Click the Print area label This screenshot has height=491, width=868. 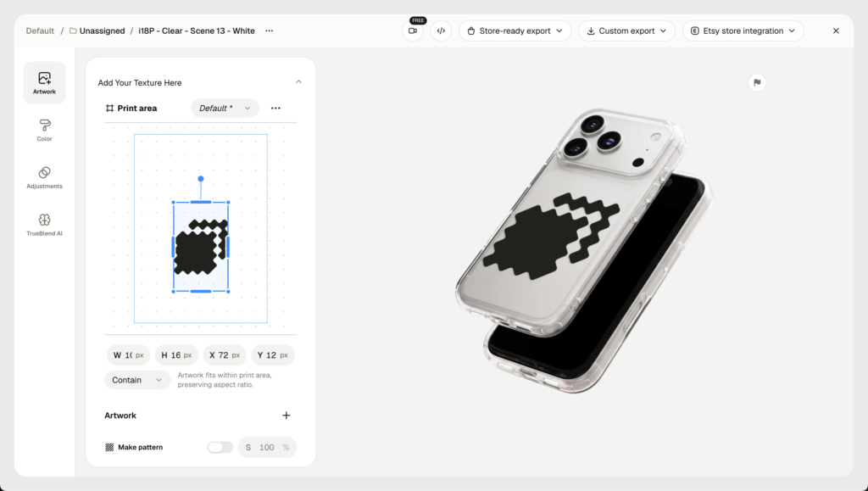(136, 108)
